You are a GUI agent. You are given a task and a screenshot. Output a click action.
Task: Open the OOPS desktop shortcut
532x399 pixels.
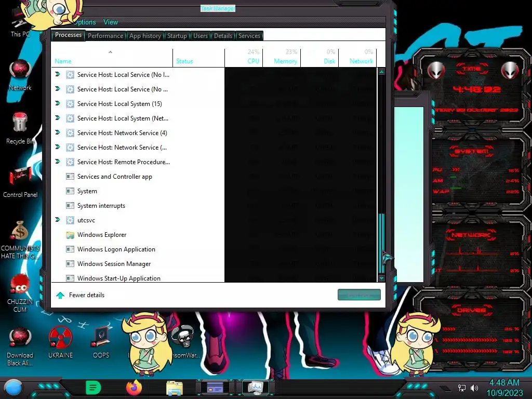point(101,343)
